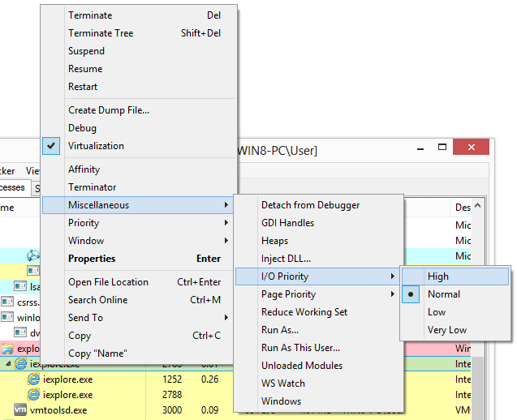Click the Description column header
517x420 pixels.
[x=463, y=208]
